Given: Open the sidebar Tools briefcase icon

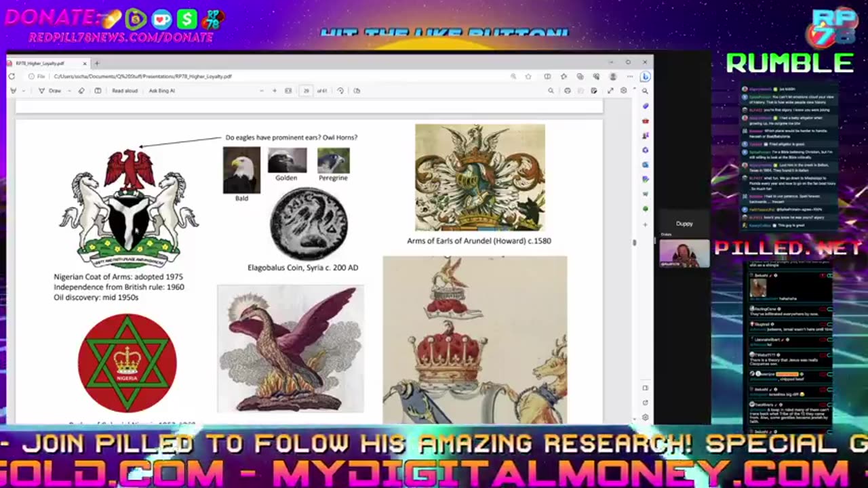Looking at the screenshot, I should pos(645,121).
